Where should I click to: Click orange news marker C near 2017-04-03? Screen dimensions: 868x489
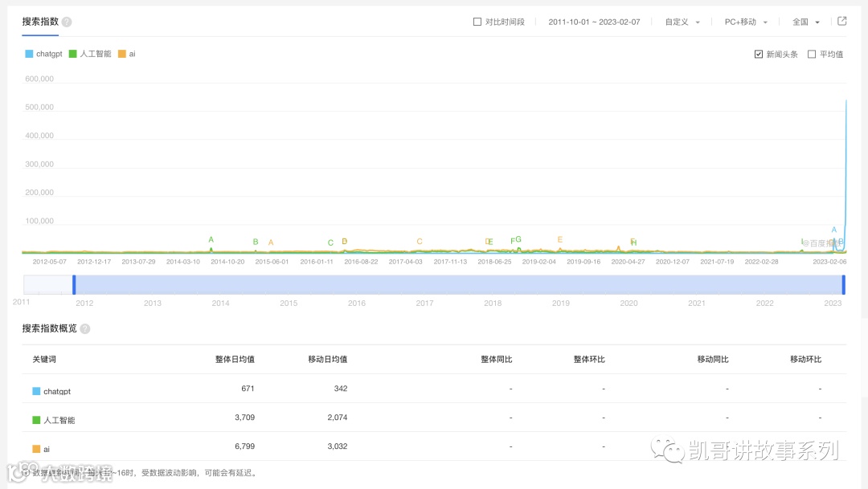coord(420,241)
